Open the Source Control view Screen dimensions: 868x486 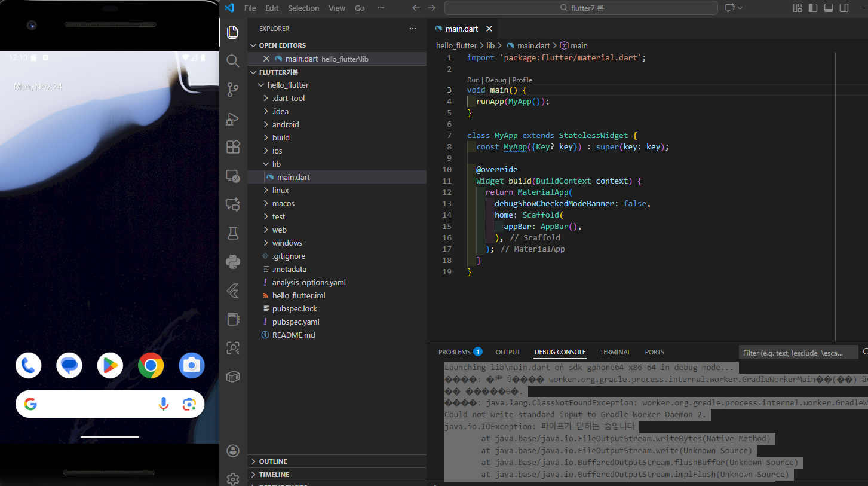(233, 90)
